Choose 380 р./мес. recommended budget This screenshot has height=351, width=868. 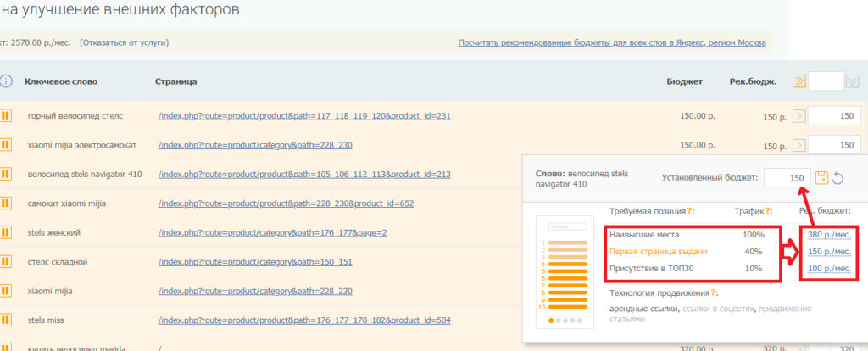pos(829,235)
